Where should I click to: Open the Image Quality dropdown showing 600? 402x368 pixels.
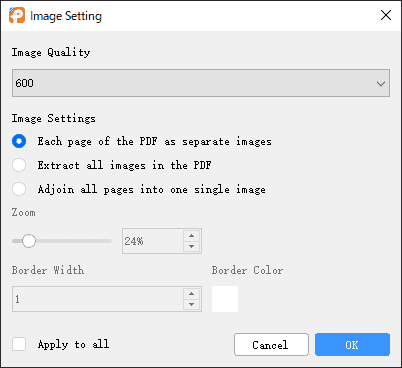pos(201,83)
